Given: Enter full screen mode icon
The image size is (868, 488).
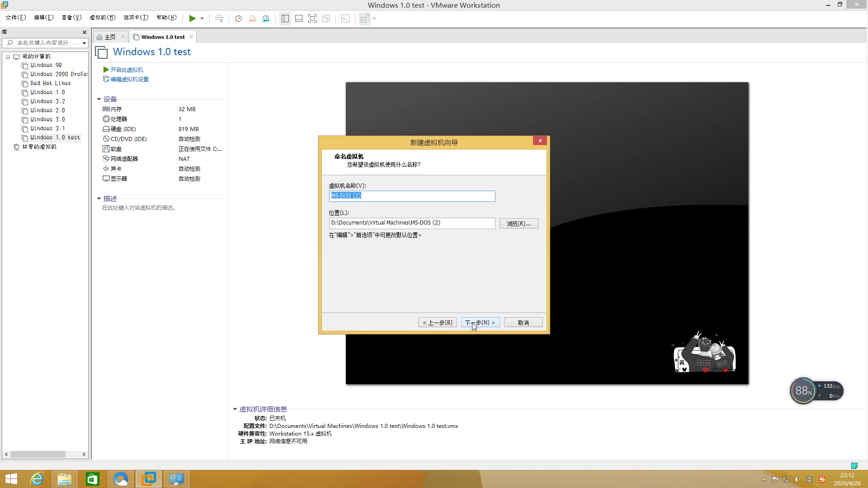Looking at the screenshot, I should coord(312,19).
